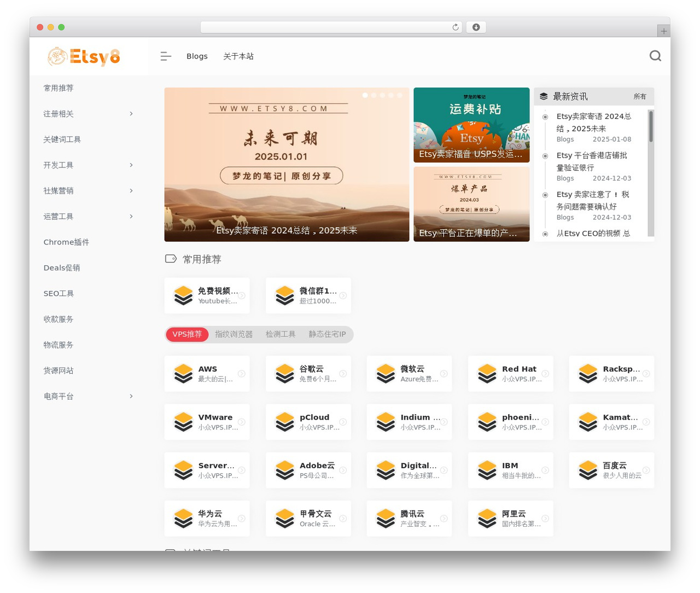Open the 爆单产品 thumbnail
The width and height of the screenshot is (700, 593).
(x=471, y=204)
